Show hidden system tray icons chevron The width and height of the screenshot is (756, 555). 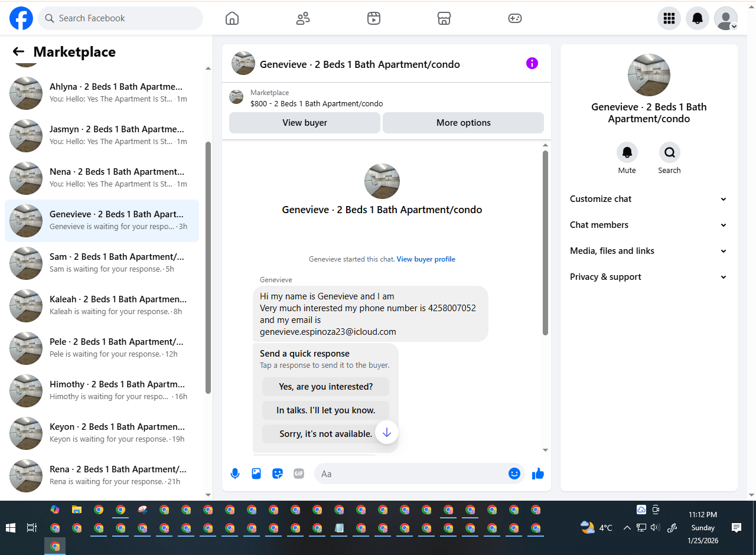click(627, 528)
